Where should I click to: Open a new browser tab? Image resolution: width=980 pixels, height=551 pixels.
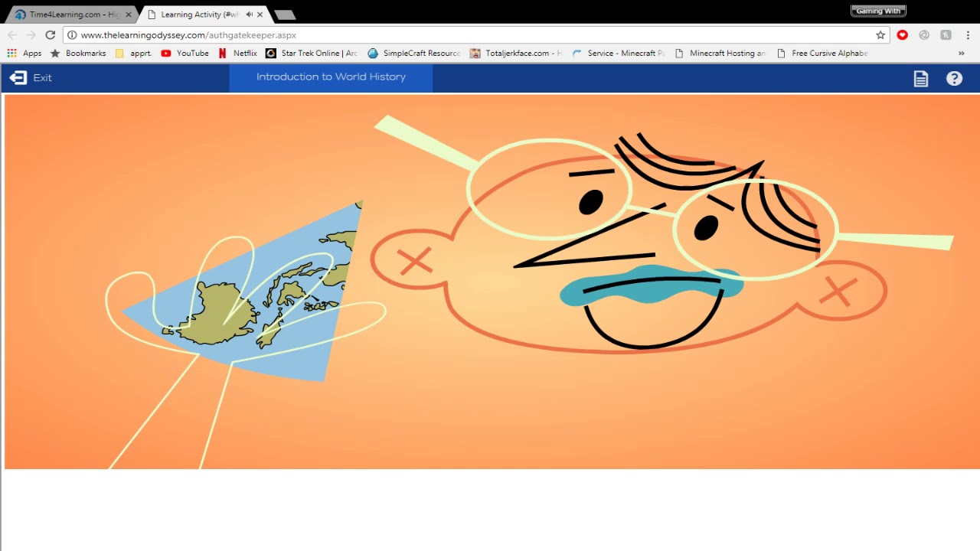click(x=285, y=15)
